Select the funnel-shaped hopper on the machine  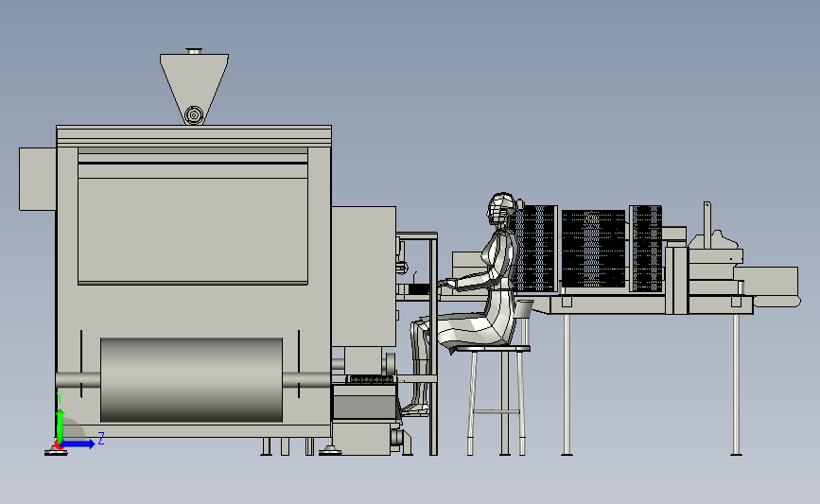tap(194, 89)
